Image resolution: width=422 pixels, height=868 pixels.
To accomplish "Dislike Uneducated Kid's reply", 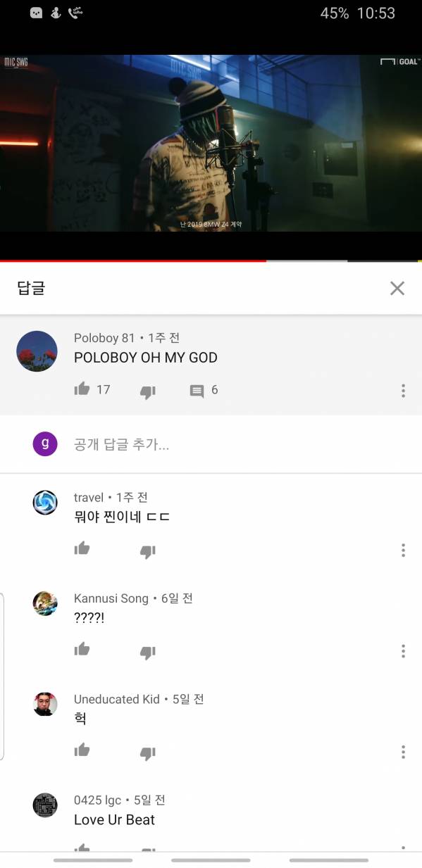I will (x=147, y=753).
